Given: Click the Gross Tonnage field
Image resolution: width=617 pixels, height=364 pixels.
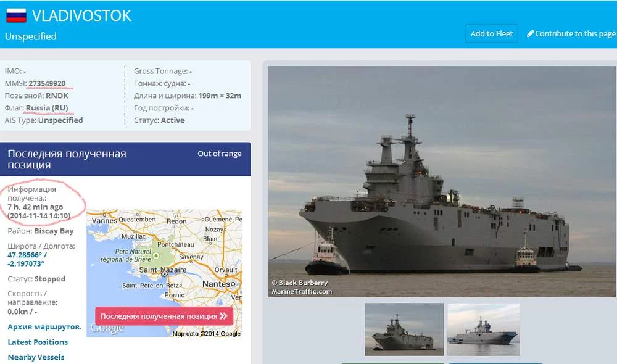Looking at the screenshot, I should [162, 71].
